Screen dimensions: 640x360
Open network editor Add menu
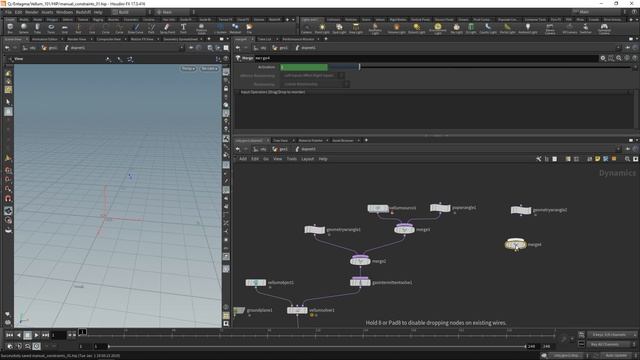[243, 159]
